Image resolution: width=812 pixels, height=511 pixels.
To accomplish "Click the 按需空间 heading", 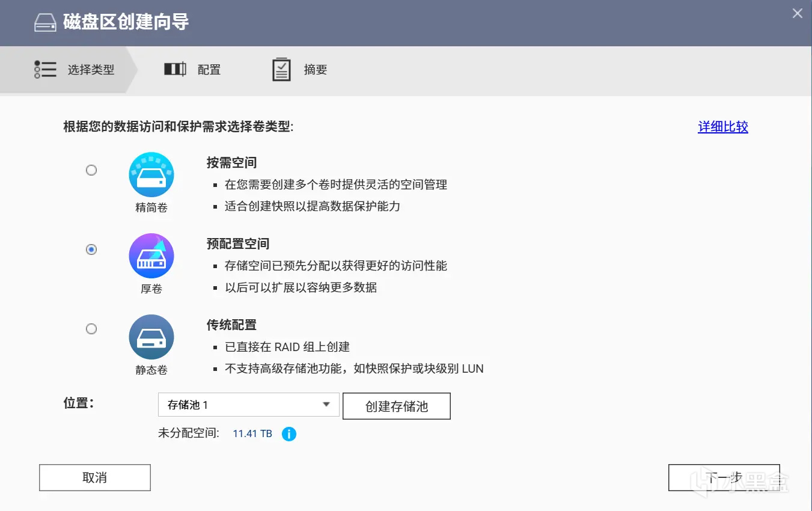I will [x=232, y=163].
